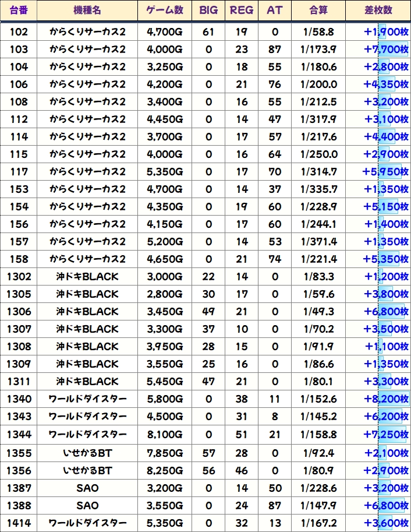Image resolution: width=411 pixels, height=532 pixels.
Task: Click the 1/58.8 combined rate
Action: click(x=318, y=32)
